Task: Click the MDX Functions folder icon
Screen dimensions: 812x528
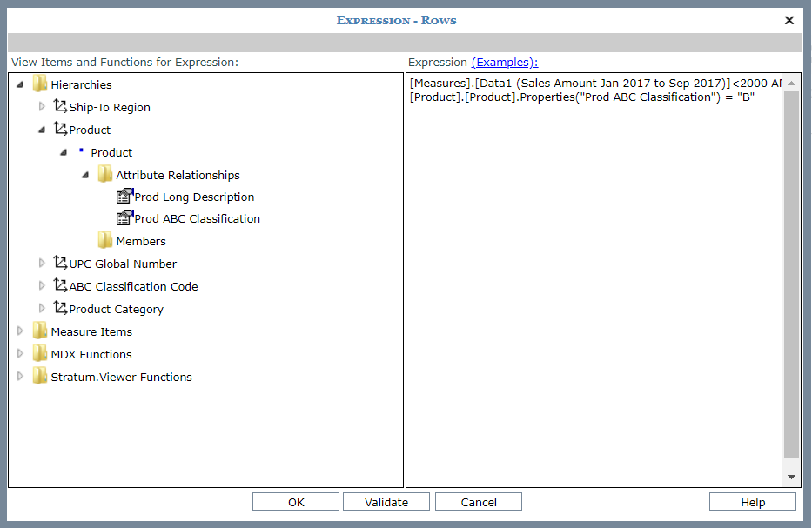Action: click(40, 354)
